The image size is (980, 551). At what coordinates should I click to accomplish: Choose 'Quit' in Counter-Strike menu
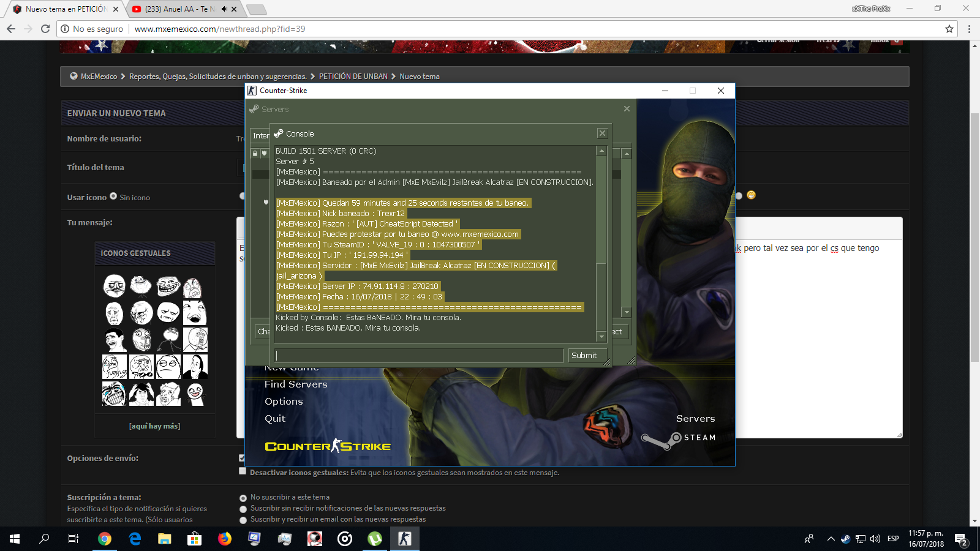pos(275,419)
